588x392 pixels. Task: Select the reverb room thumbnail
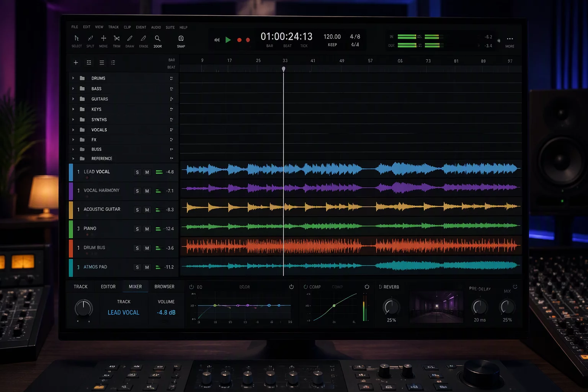click(436, 307)
